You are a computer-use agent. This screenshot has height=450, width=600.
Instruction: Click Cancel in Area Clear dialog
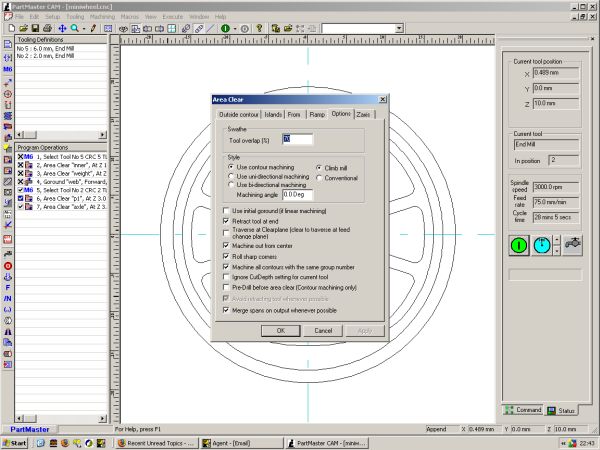click(323, 331)
